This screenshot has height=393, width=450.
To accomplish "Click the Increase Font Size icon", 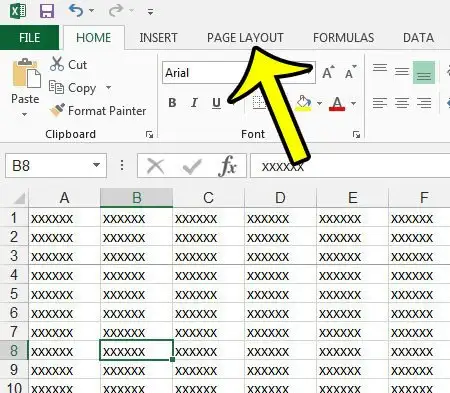I will click(x=328, y=72).
